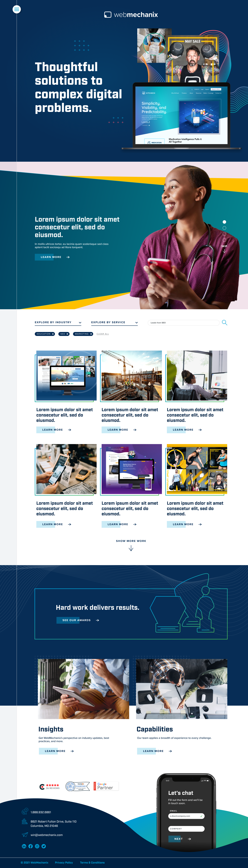Open the Instagram icon in the footer
This screenshot has height=868, width=248.
point(37,846)
